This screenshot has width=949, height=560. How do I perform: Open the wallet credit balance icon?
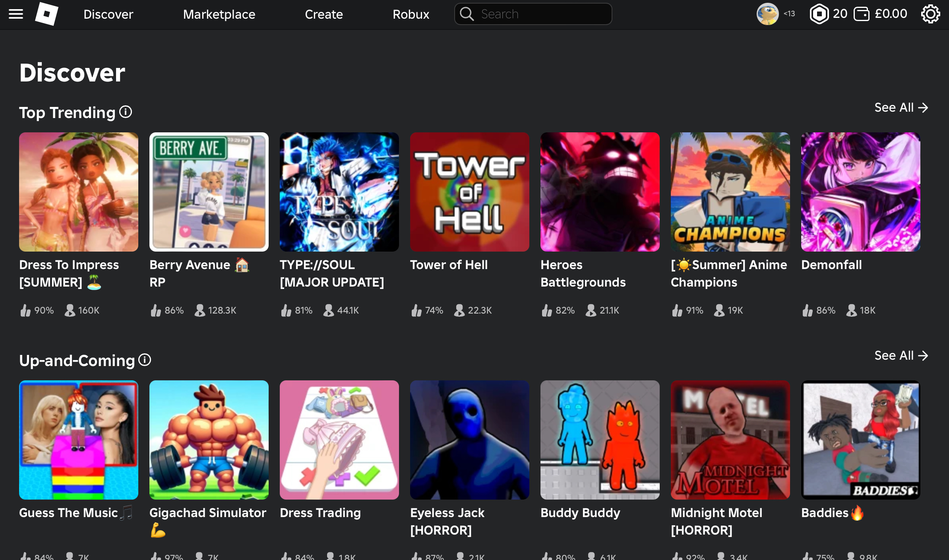(x=861, y=14)
